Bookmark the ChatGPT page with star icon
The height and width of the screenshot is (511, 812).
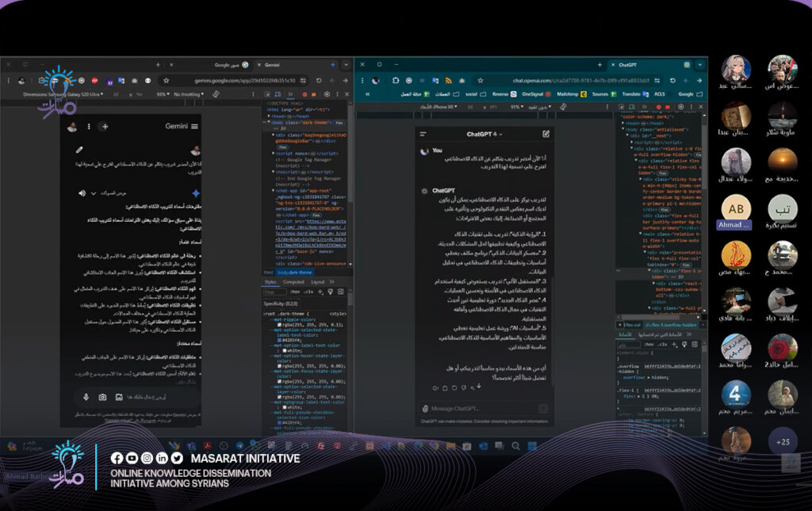(480, 80)
